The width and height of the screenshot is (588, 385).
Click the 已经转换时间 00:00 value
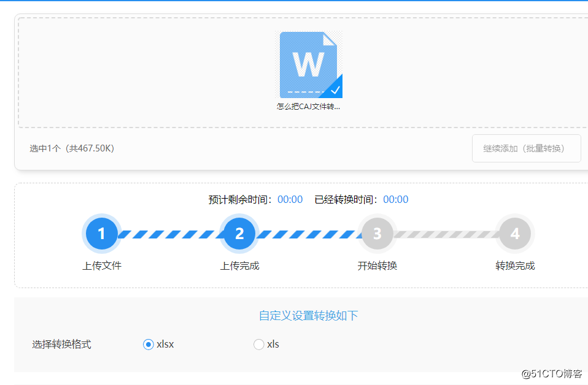[x=396, y=199]
